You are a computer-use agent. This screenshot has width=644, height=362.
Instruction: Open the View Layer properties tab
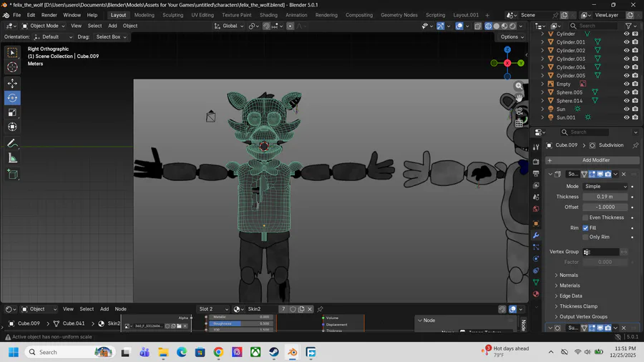(x=536, y=185)
